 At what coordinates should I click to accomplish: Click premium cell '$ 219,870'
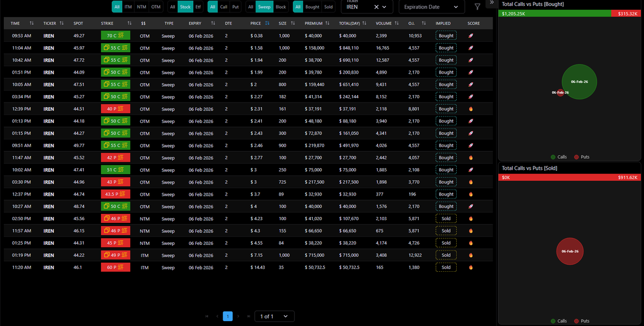click(316, 146)
